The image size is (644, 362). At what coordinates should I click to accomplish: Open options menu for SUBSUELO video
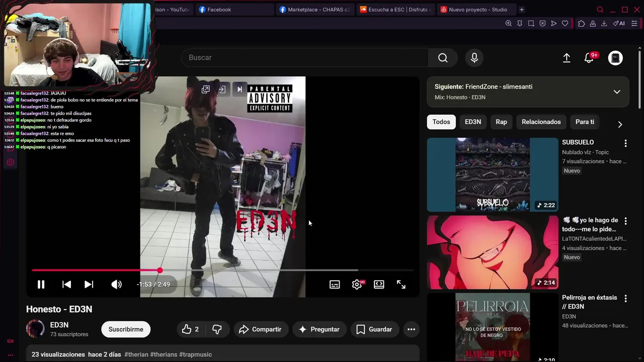(625, 143)
